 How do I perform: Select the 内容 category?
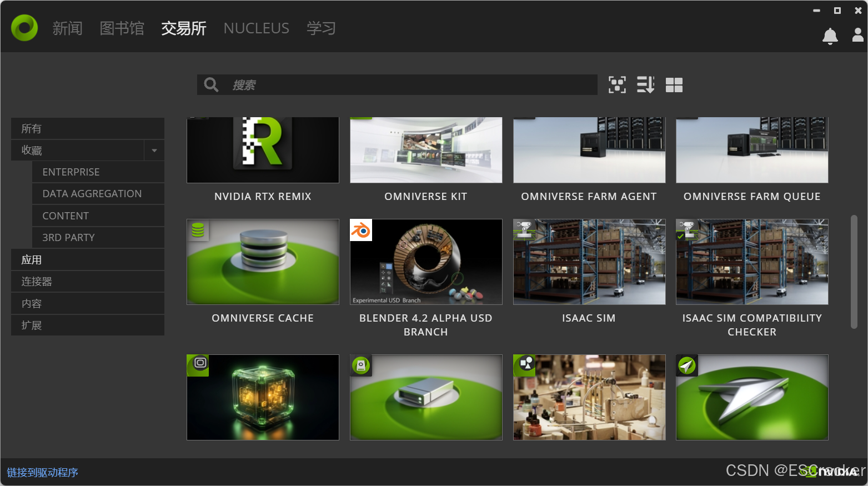88,303
